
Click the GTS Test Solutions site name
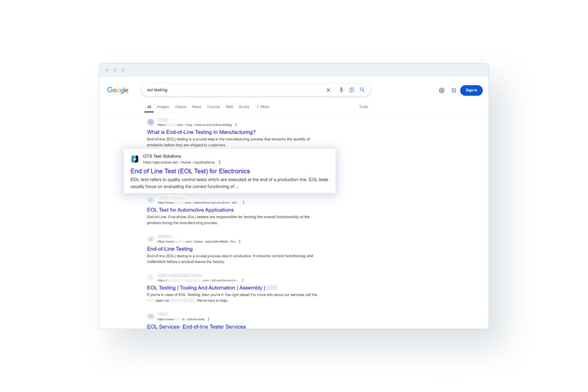pyautogui.click(x=161, y=156)
